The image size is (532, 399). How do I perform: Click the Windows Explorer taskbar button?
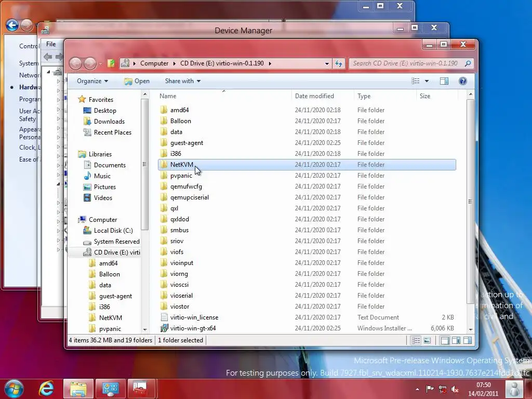(x=78, y=389)
